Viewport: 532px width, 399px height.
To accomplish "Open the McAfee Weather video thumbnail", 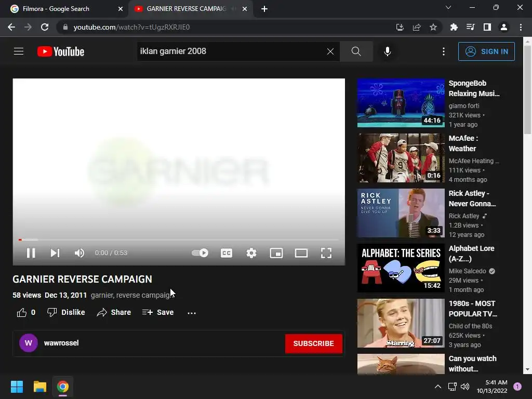I will click(x=401, y=158).
